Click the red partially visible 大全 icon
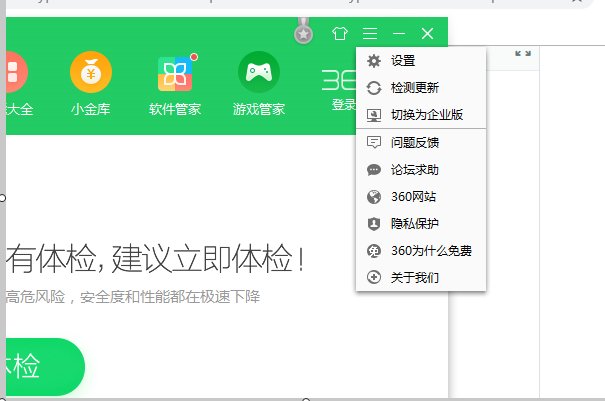 point(17,72)
